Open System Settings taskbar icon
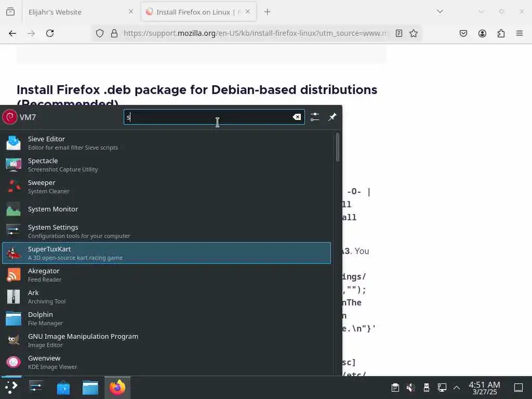 coord(36,388)
